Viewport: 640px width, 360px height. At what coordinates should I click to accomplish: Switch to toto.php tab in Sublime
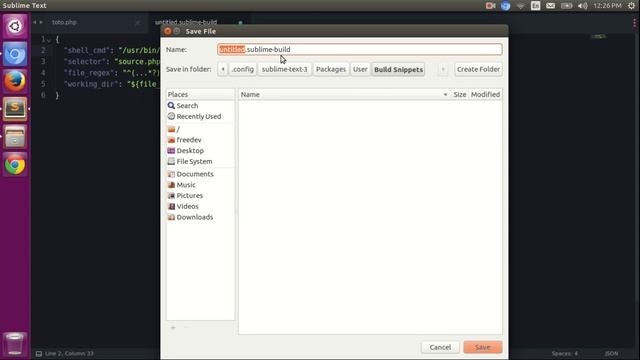pos(64,22)
